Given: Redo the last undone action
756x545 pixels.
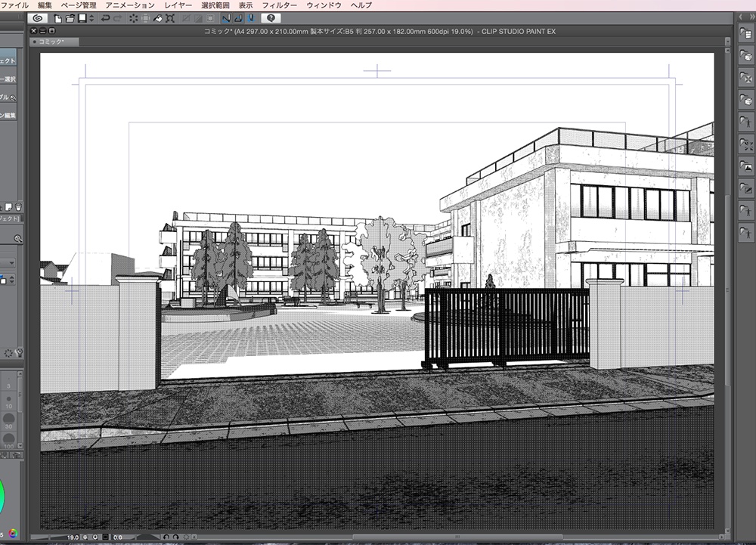Looking at the screenshot, I should coord(117,18).
